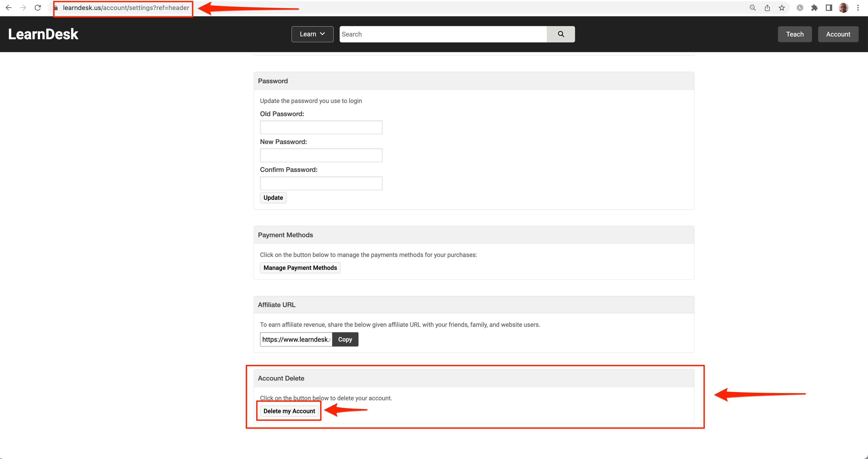868x459 pixels.
Task: Click the 'Old Password:' label
Action: [282, 114]
